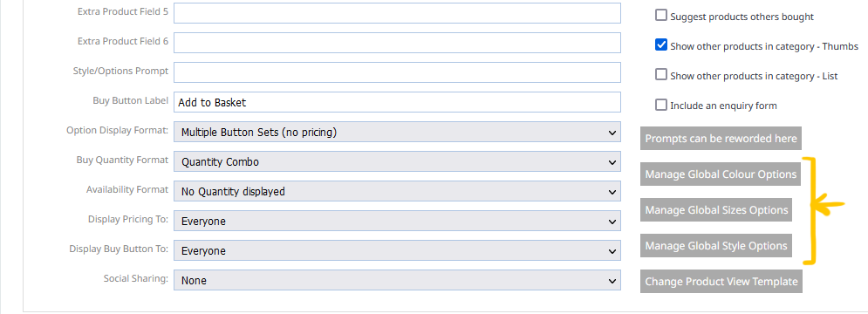
Task: Focus the Extra Product Field 5 input
Action: 397,13
